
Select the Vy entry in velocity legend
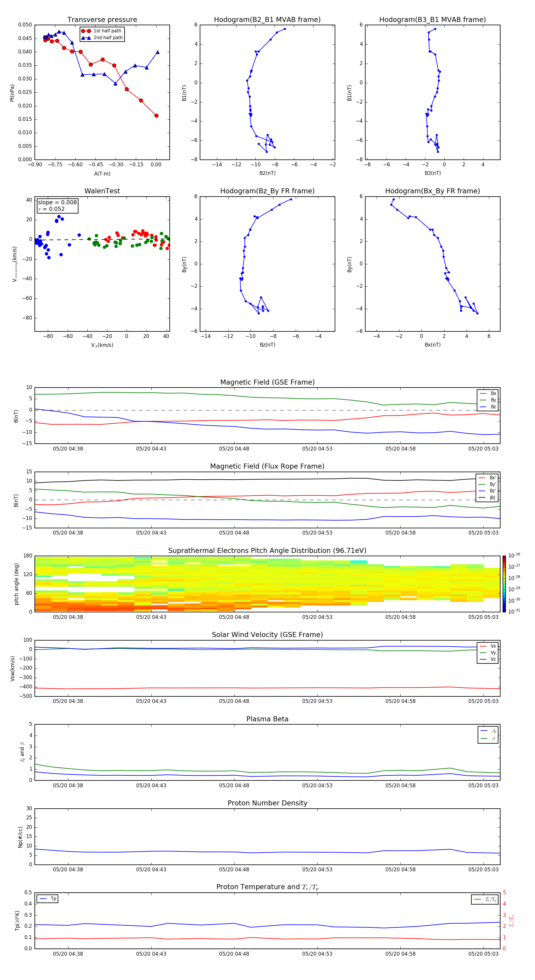[x=488, y=653]
